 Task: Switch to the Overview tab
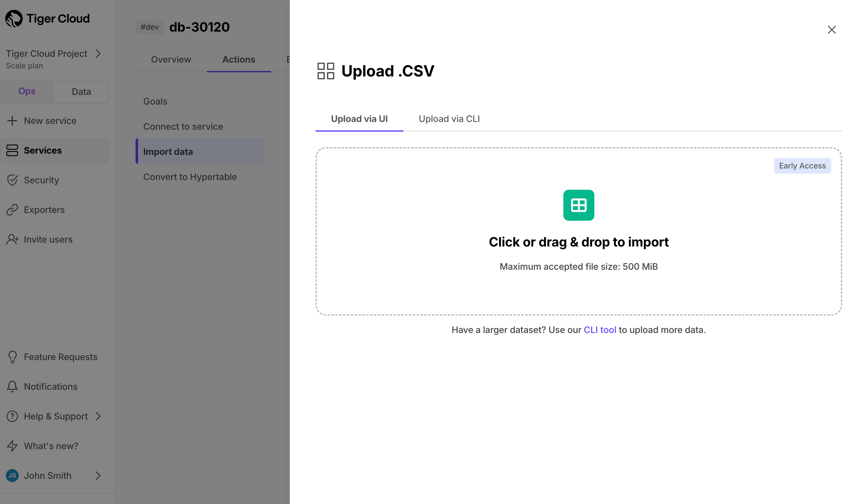(x=171, y=59)
